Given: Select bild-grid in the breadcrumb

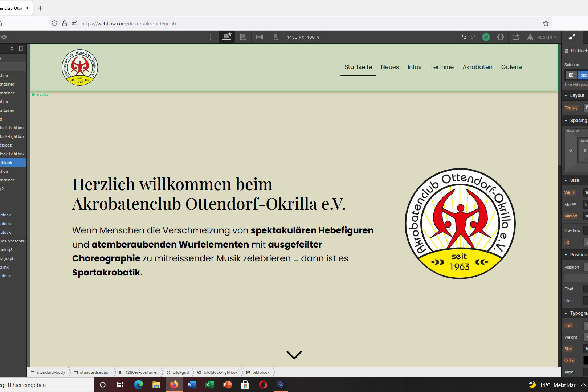Looking at the screenshot, I should [x=177, y=372].
